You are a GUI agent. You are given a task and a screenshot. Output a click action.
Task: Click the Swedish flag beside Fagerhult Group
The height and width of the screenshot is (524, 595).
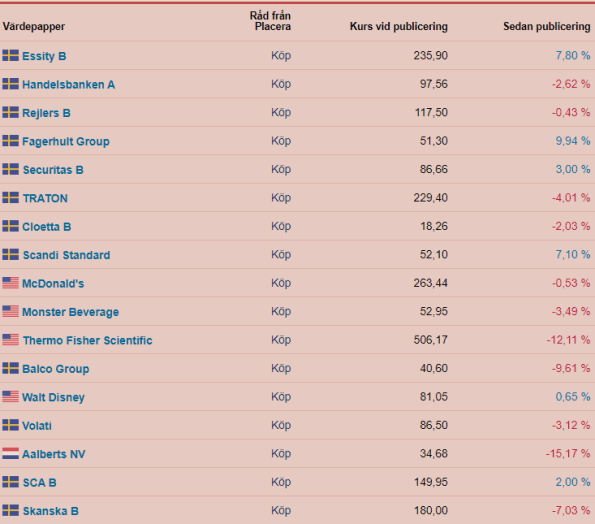click(10, 141)
